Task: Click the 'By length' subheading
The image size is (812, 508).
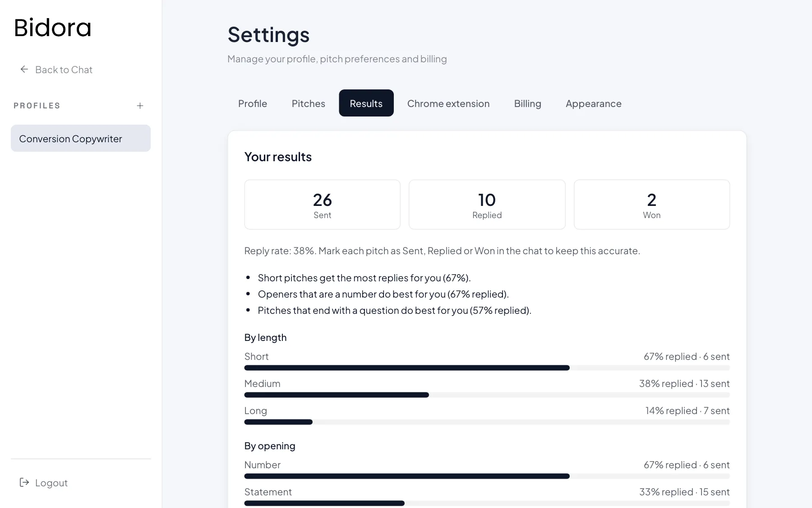Action: (265, 338)
